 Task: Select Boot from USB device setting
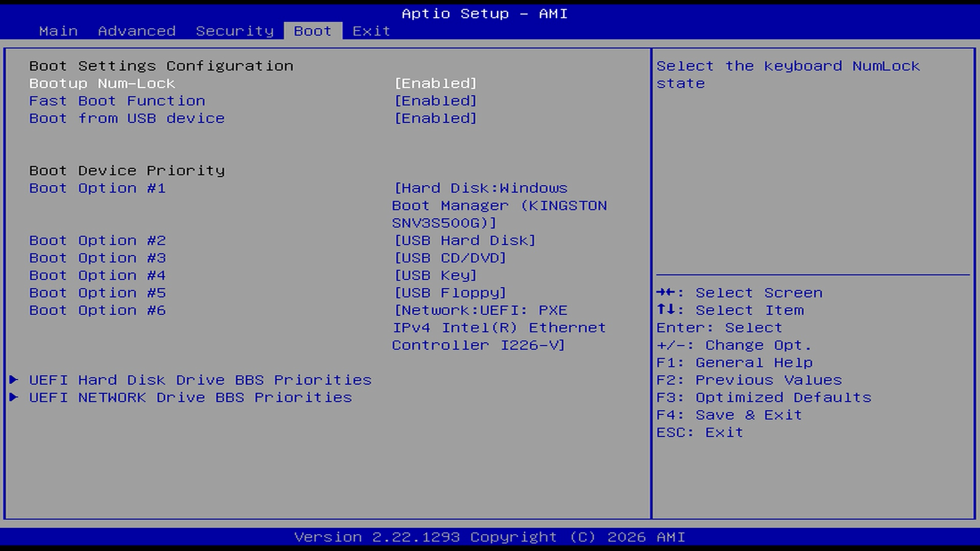(x=127, y=118)
